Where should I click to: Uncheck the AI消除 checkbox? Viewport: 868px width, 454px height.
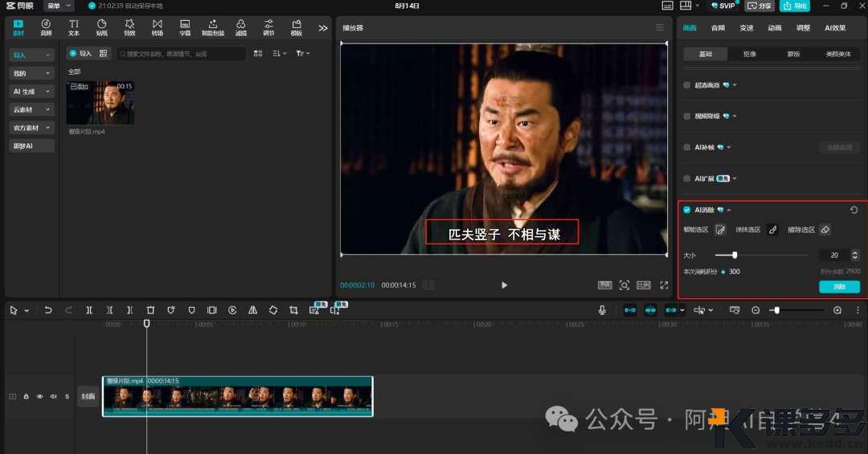pos(686,210)
